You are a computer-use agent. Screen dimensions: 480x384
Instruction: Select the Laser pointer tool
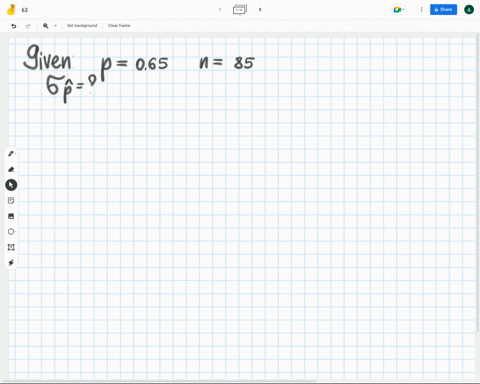[x=11, y=263]
